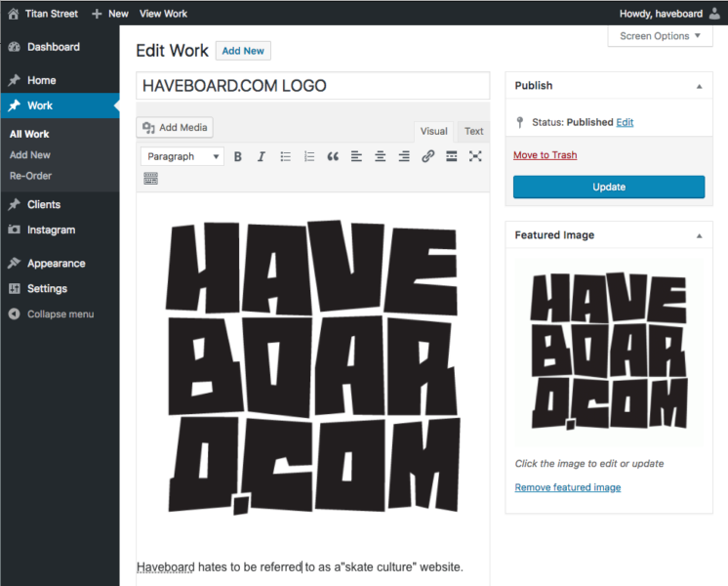The height and width of the screenshot is (586, 728).
Task: Click Add New button beside Edit Work
Action: [243, 51]
